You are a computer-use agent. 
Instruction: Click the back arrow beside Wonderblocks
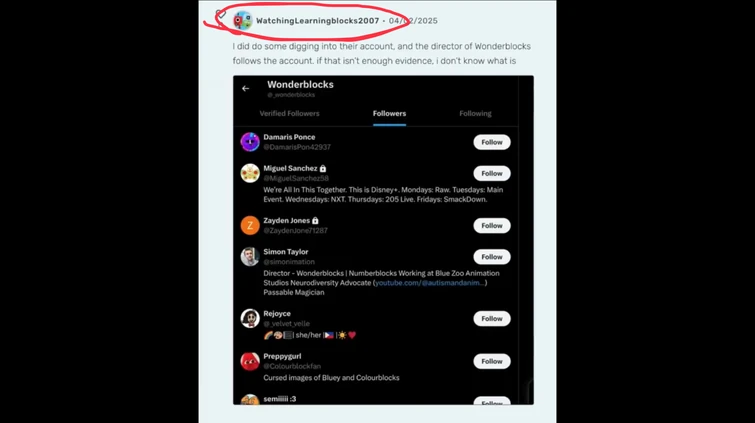pyautogui.click(x=246, y=89)
